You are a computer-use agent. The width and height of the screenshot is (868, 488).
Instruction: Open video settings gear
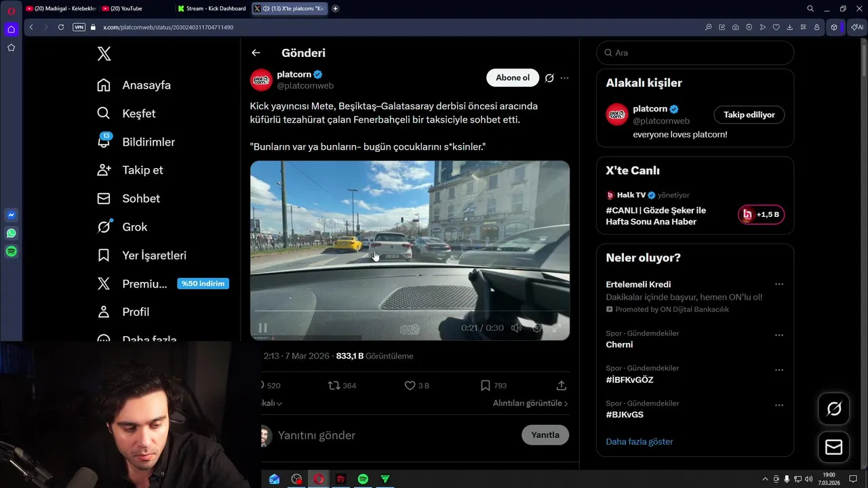click(537, 328)
